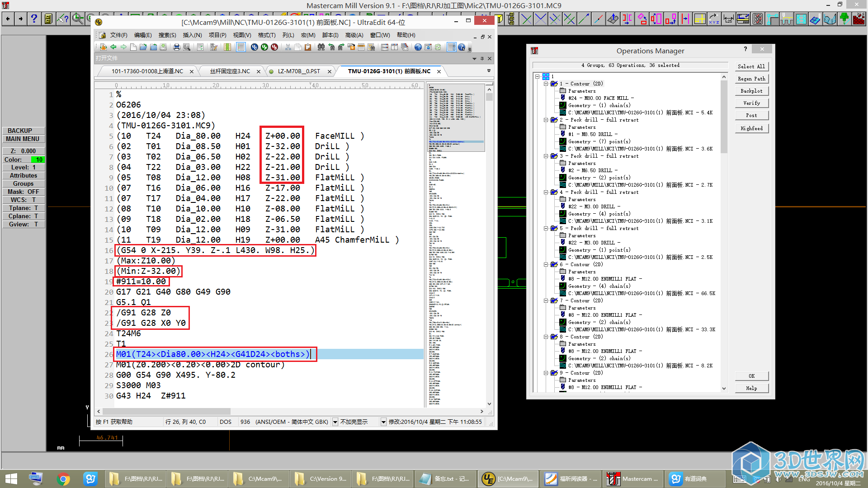The image size is (868, 488).
Task: Open encoding dropdown in UltraEdit status bar
Action: (335, 422)
